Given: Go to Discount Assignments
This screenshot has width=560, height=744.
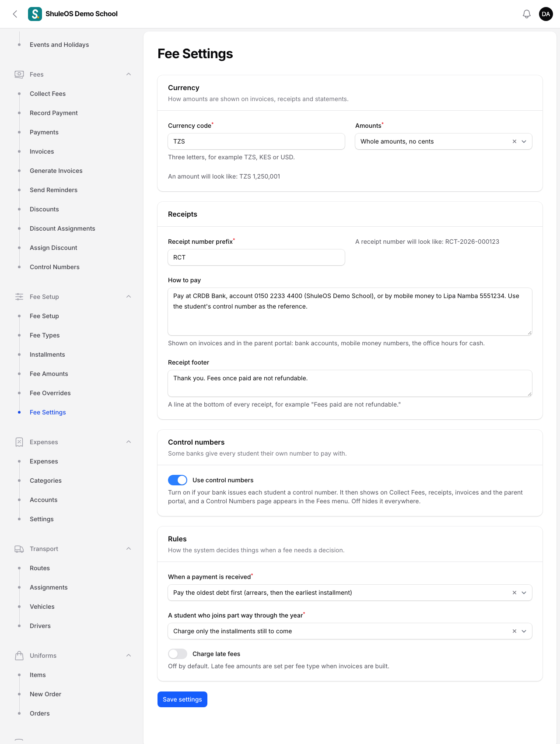Looking at the screenshot, I should (x=63, y=228).
